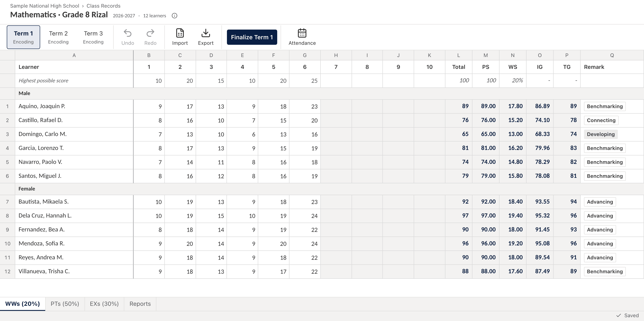Image resolution: width=644 pixels, height=321 pixels.
Task: Open the PTs (50%) sheet tab
Action: [x=65, y=304]
